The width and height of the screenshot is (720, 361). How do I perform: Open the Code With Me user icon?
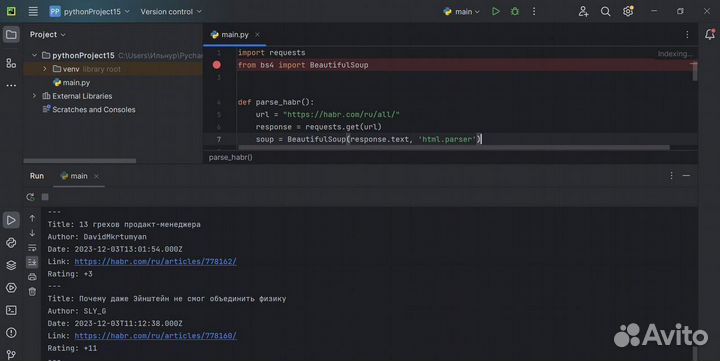pos(583,11)
